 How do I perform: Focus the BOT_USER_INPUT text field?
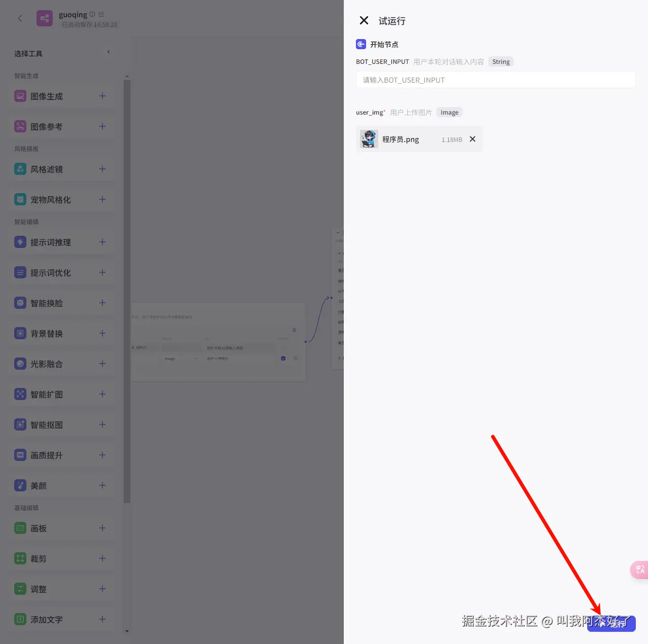pos(495,80)
